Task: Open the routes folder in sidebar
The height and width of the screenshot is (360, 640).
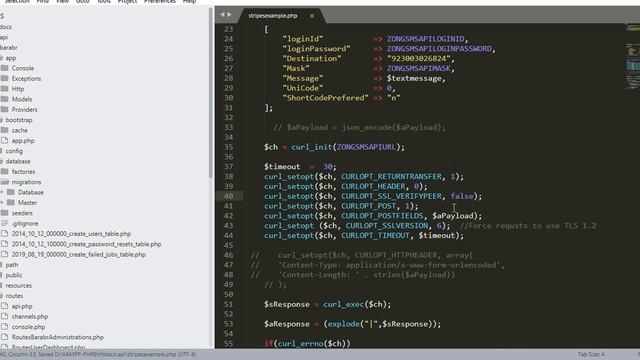Action: coord(14,296)
